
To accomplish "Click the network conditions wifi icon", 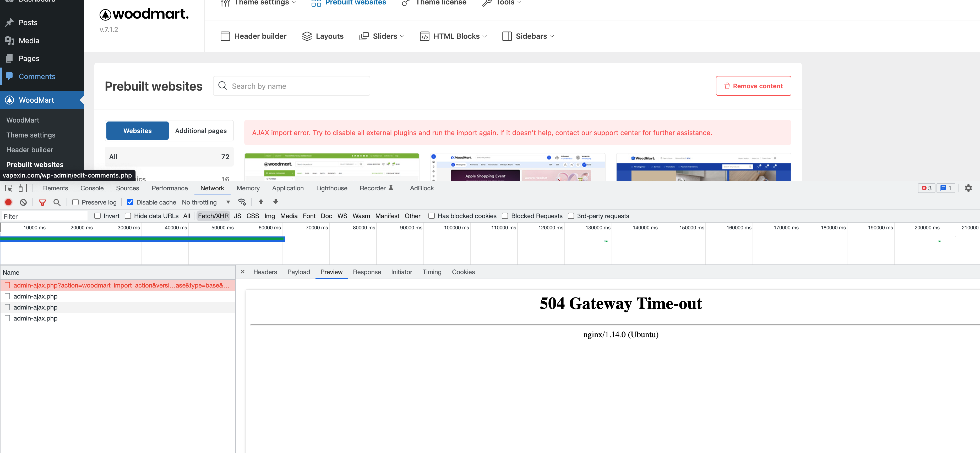I will (x=242, y=202).
